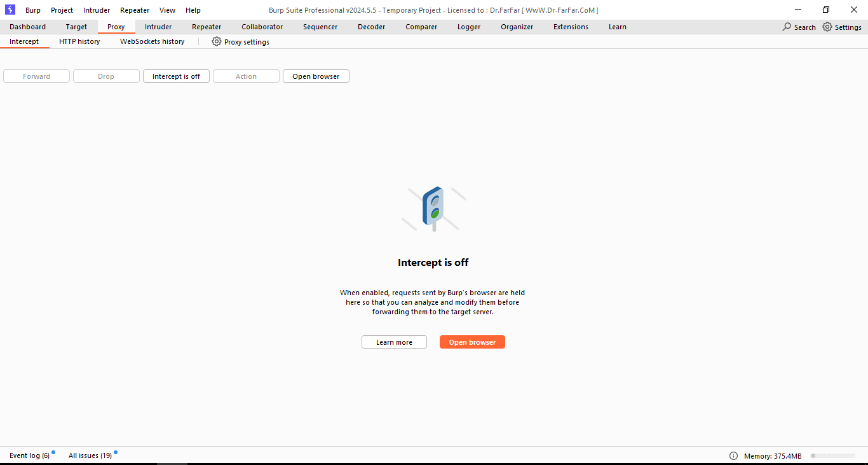868x465 pixels.
Task: Open the Intruder menu in the menu bar
Action: point(97,10)
